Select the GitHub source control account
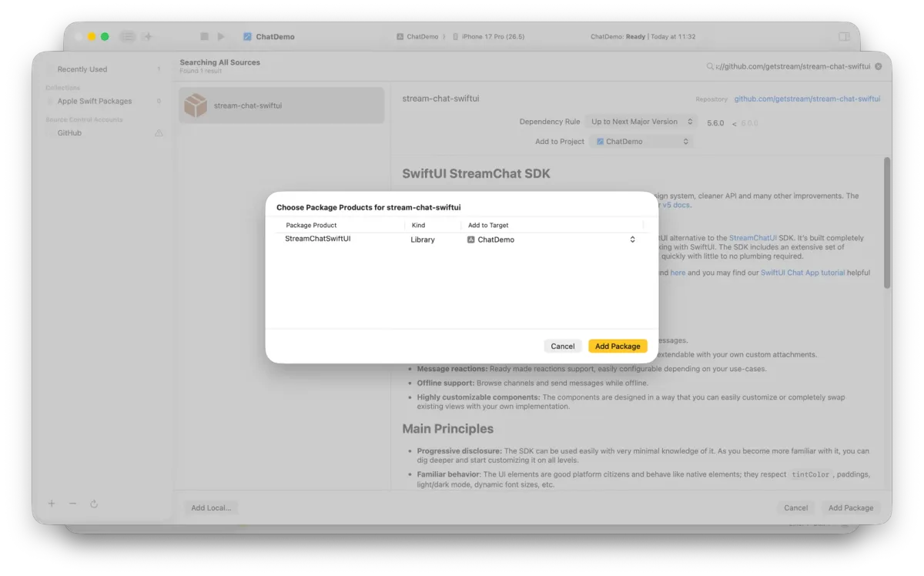Viewport: 924px width, 576px height. (69, 133)
